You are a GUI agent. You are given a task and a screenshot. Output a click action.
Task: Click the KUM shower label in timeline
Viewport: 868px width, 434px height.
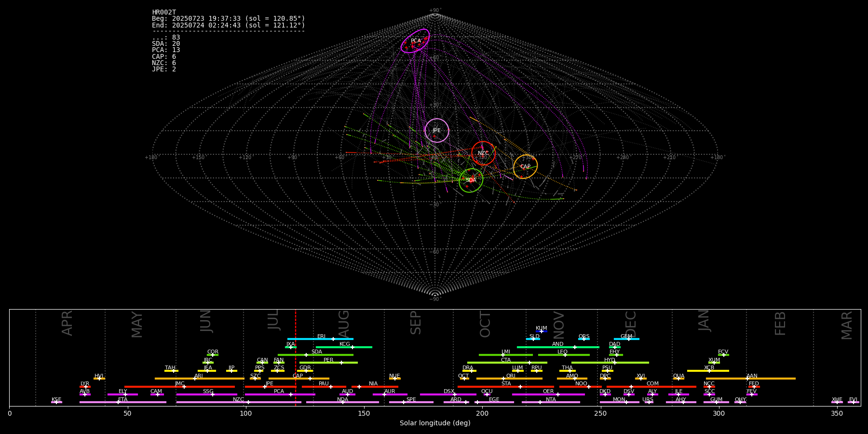(x=542, y=328)
